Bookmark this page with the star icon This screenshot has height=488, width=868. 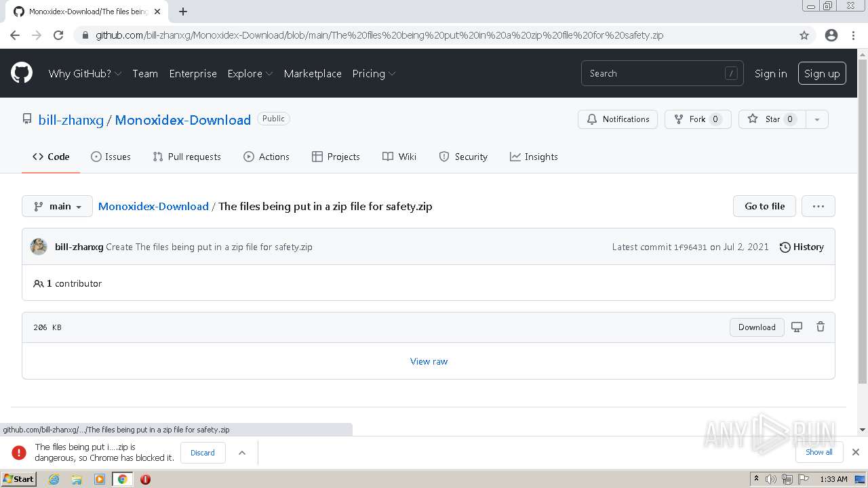(804, 35)
